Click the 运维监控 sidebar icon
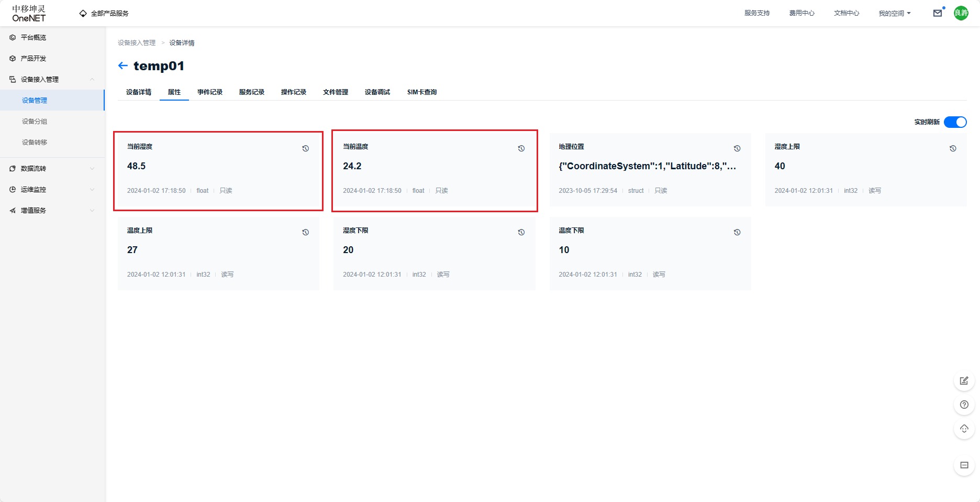Viewport: 980px width, 502px height. 13,190
